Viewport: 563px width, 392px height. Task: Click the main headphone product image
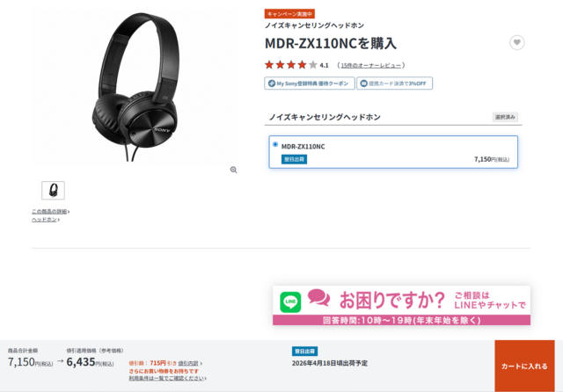coord(135,87)
